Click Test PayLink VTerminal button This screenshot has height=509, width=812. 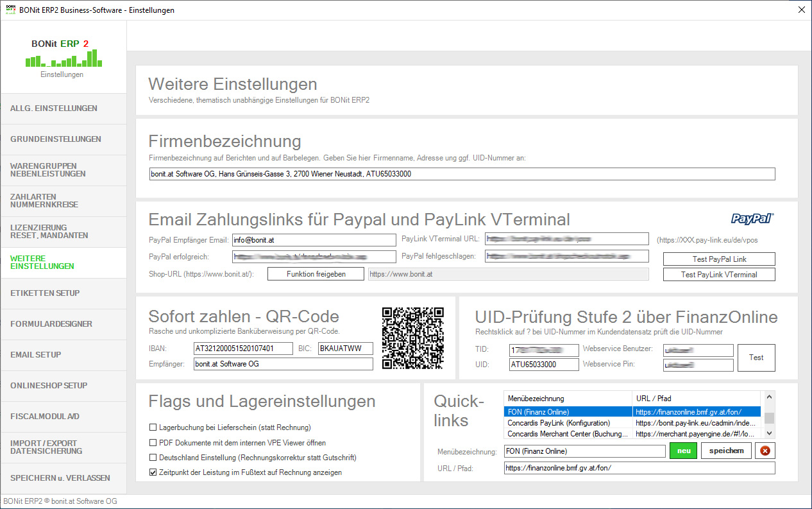pos(719,275)
